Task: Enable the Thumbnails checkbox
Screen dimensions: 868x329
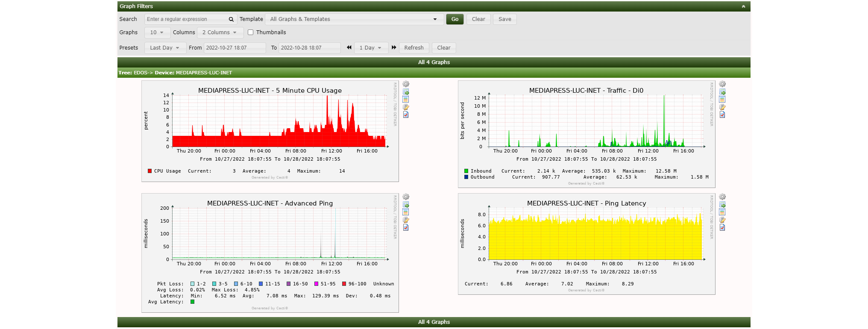Action: coord(251,32)
